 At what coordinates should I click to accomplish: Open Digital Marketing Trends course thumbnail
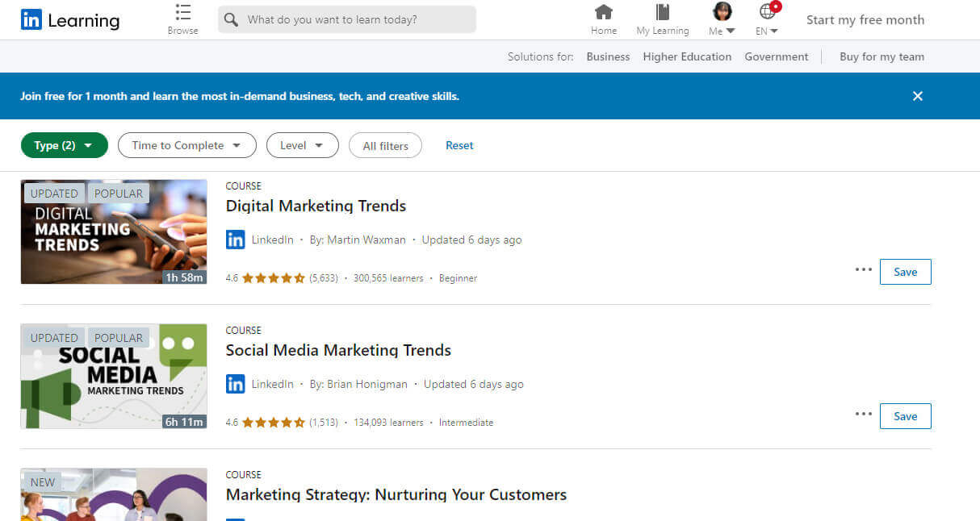pyautogui.click(x=114, y=232)
